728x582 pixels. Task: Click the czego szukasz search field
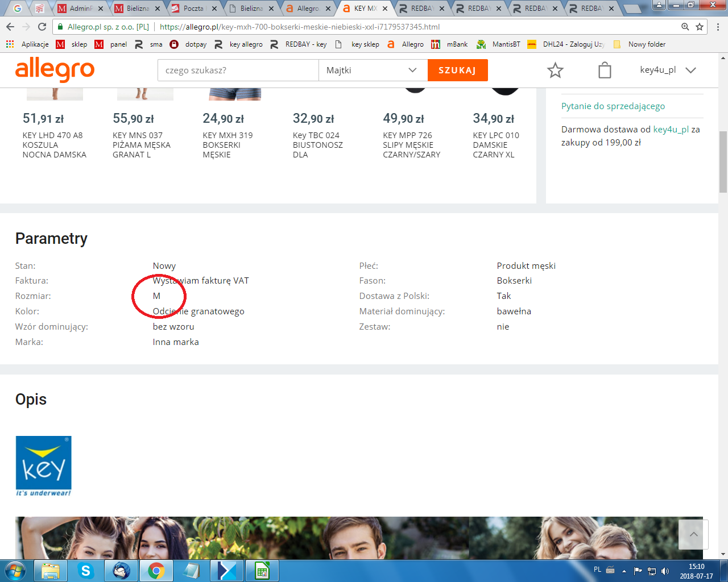238,70
